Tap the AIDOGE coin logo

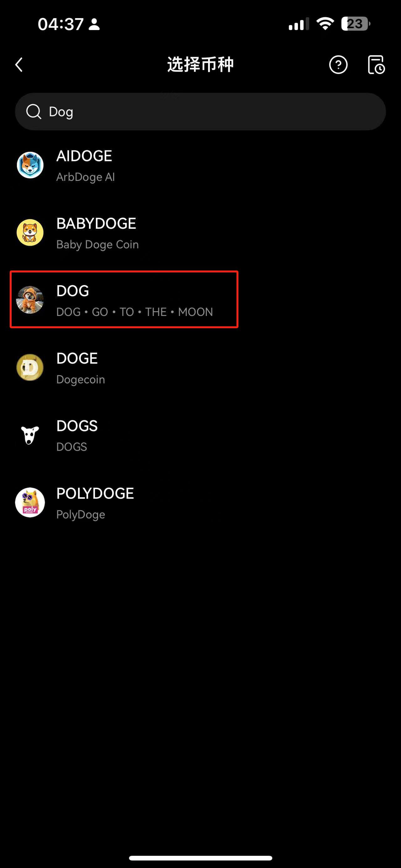(30, 165)
